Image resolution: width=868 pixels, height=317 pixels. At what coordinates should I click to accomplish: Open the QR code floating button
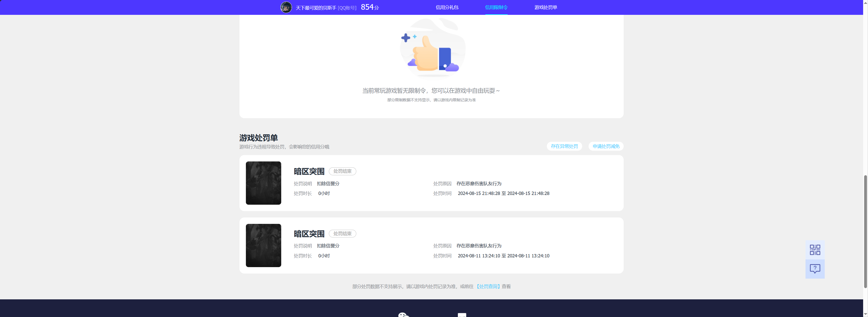pyautogui.click(x=815, y=250)
